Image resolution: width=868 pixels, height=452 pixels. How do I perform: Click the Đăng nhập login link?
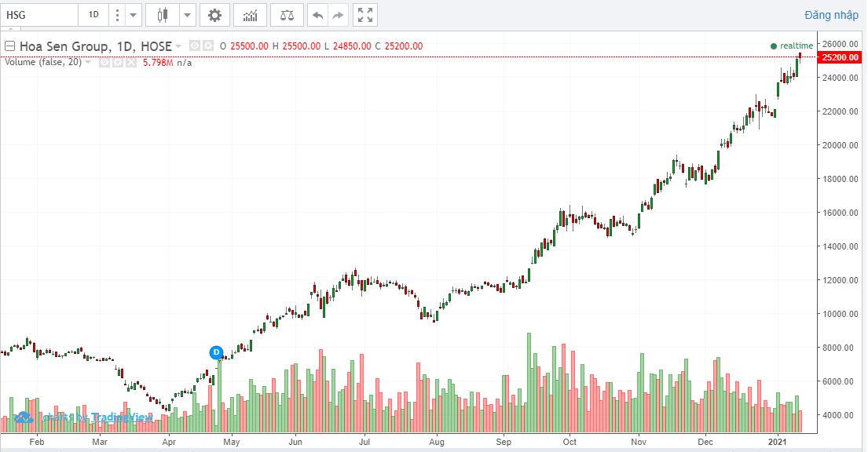(831, 15)
